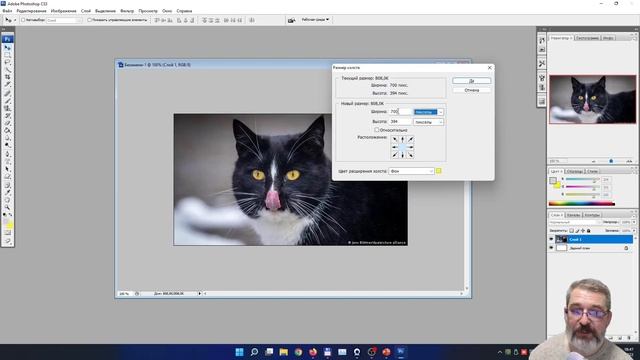Change screen mode at the toolbox bottom
Image resolution: width=640 pixels, height=360 pixels.
pos(7,241)
